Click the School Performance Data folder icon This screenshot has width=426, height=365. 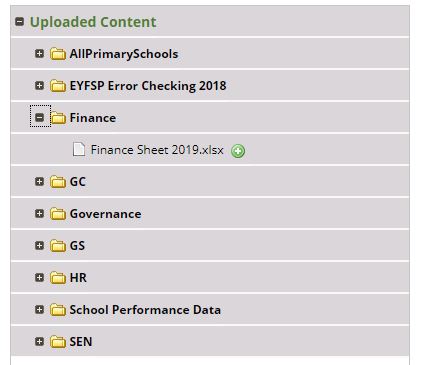tap(58, 310)
